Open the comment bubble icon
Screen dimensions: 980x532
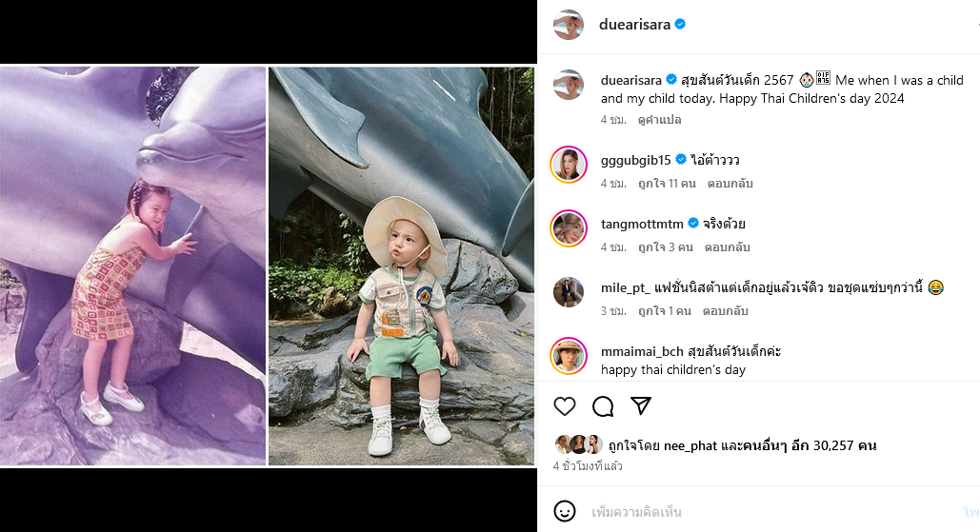(x=603, y=406)
